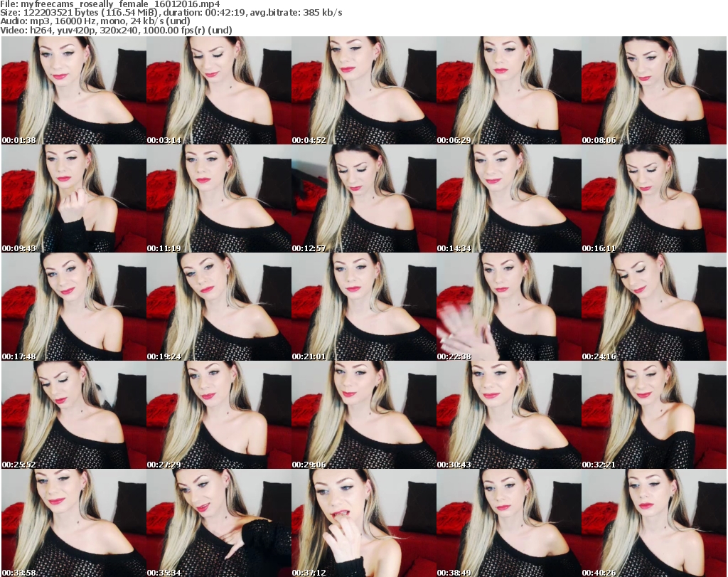Click the frame marked 00:37:12
This screenshot has height=577, width=728.
tap(364, 523)
